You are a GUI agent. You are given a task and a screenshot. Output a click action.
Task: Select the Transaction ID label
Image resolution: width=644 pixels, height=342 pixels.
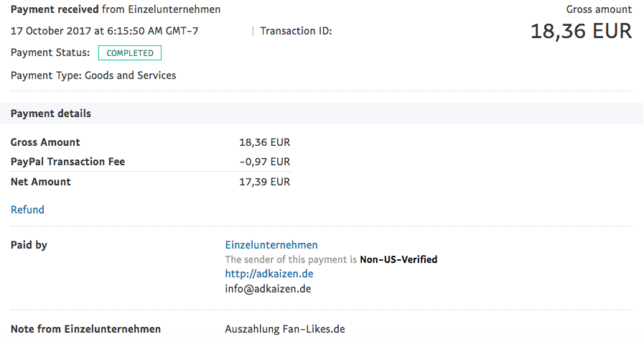296,31
